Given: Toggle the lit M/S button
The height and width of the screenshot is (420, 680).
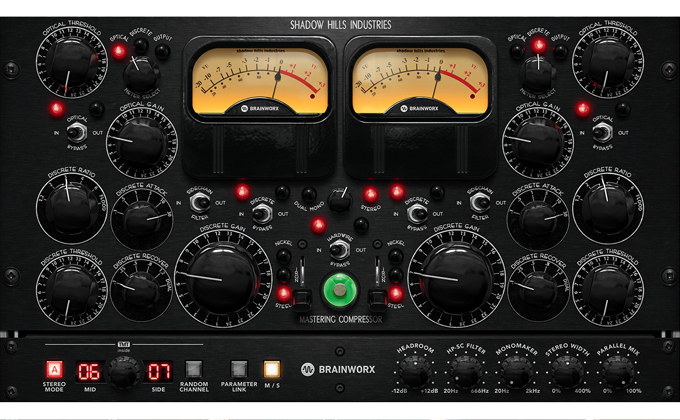Looking at the screenshot, I should [x=272, y=369].
